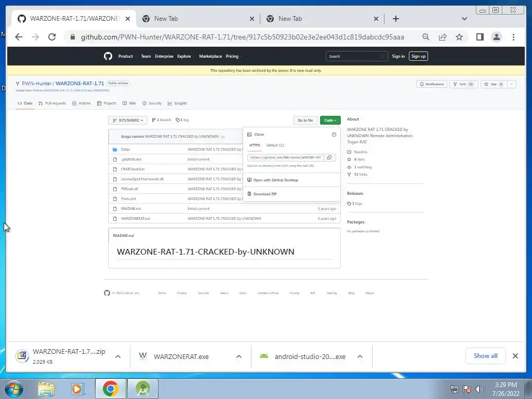
Task: Close the WARZONE-RAT GitHub tab
Action: (x=128, y=19)
